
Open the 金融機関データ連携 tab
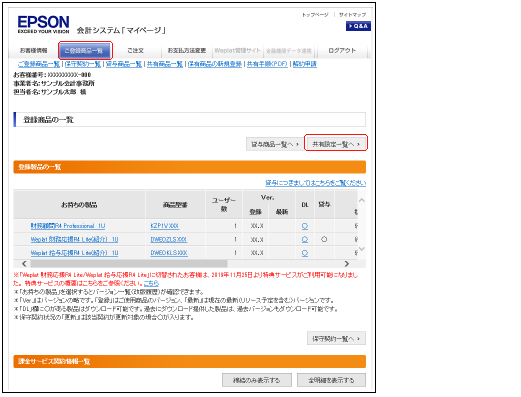click(289, 51)
